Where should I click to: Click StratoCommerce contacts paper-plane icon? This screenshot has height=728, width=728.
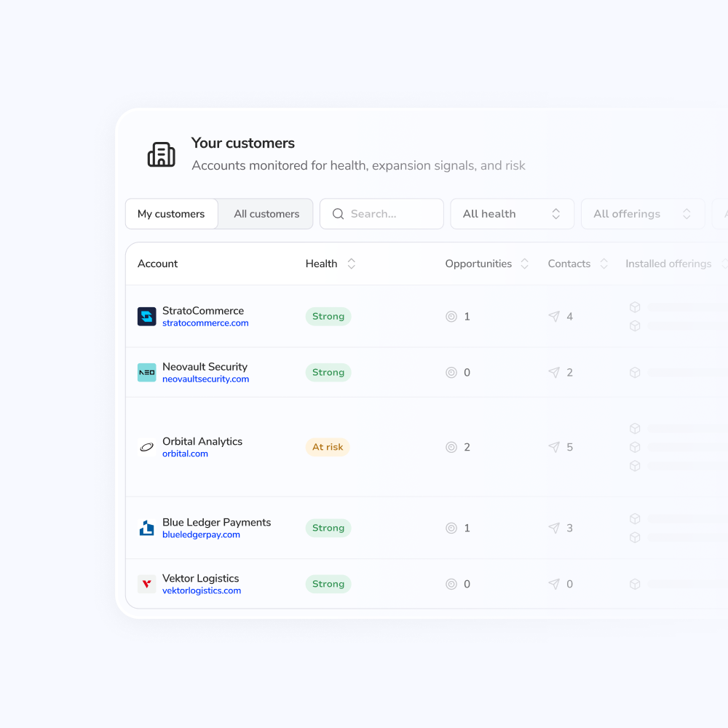pos(554,317)
